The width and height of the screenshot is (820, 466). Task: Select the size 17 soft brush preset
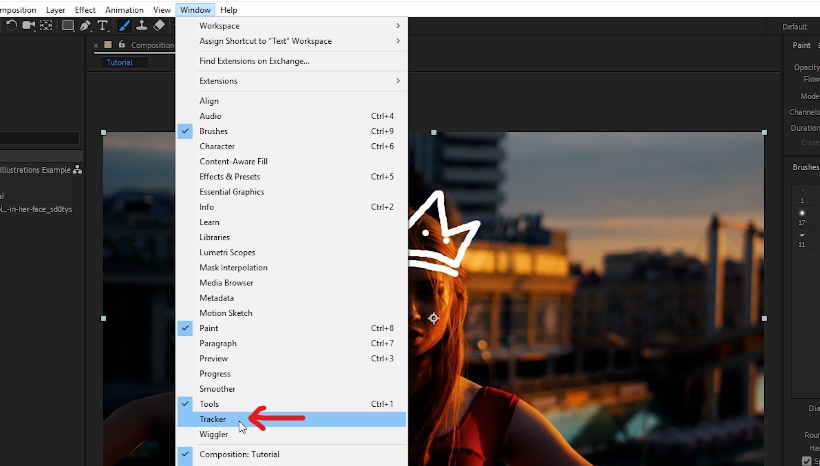(802, 217)
